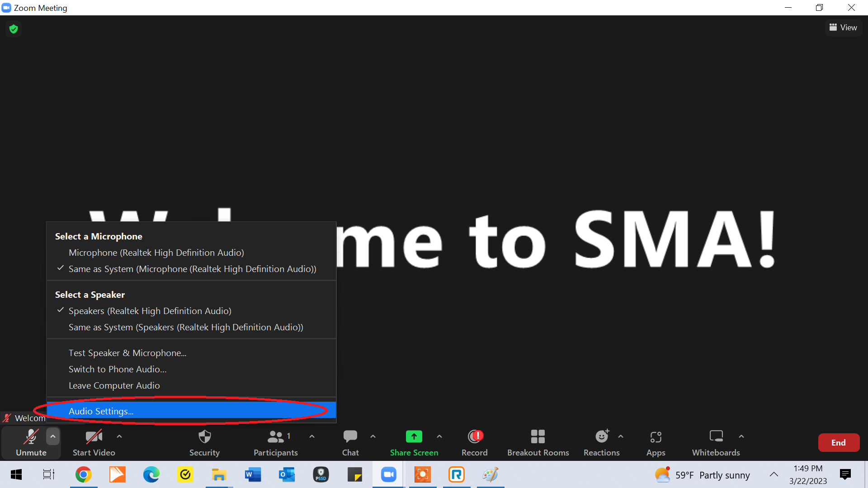Start recording with Record icon

tap(475, 436)
